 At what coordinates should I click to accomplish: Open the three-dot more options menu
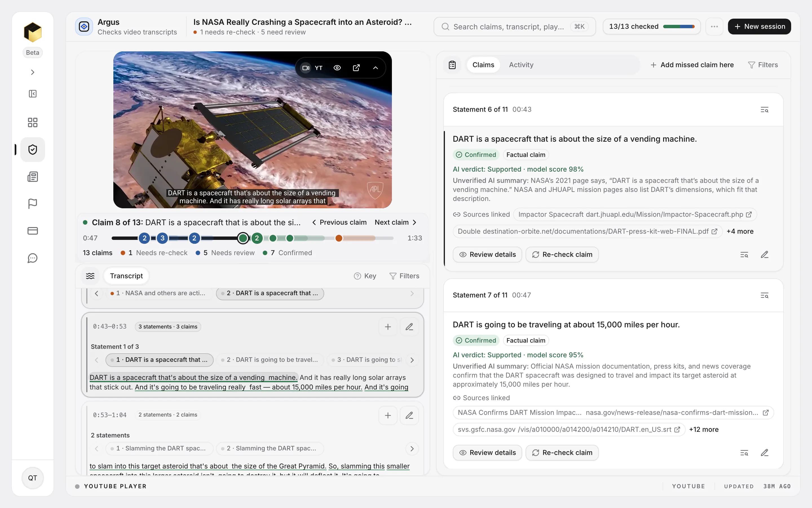tap(714, 27)
